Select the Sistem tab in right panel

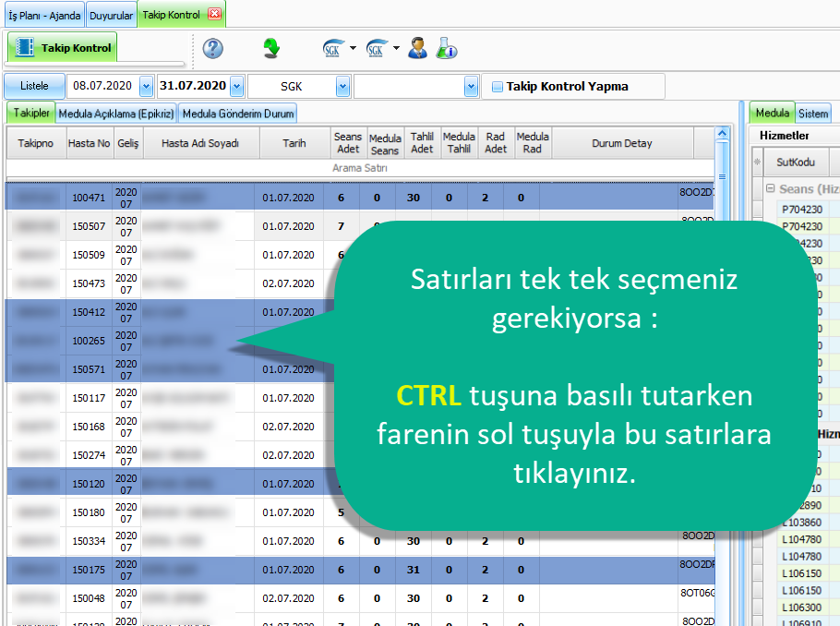coord(813,114)
